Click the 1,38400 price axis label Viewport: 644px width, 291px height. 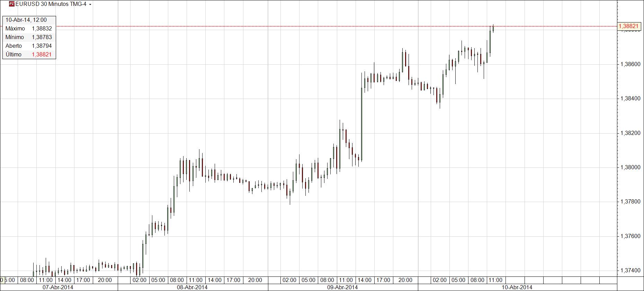tap(630, 99)
